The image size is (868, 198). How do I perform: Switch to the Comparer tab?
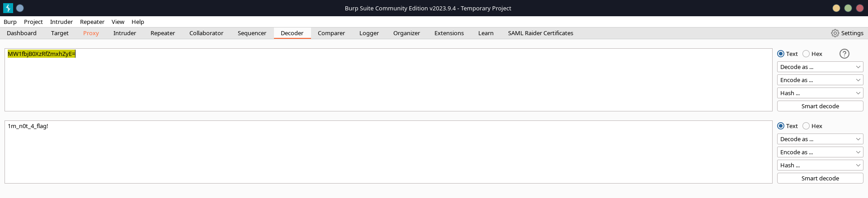pyautogui.click(x=331, y=33)
